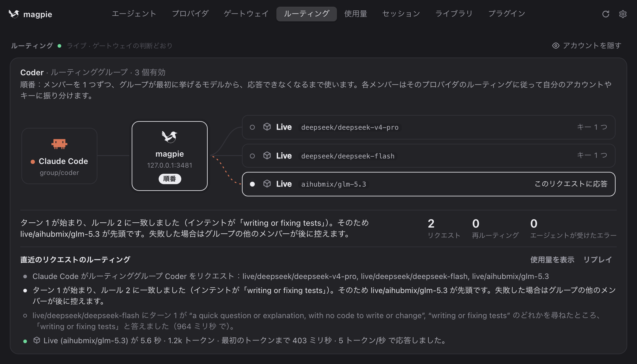Click the 0 再ルーティング counter
The height and width of the screenshot is (364, 637).
(x=495, y=228)
